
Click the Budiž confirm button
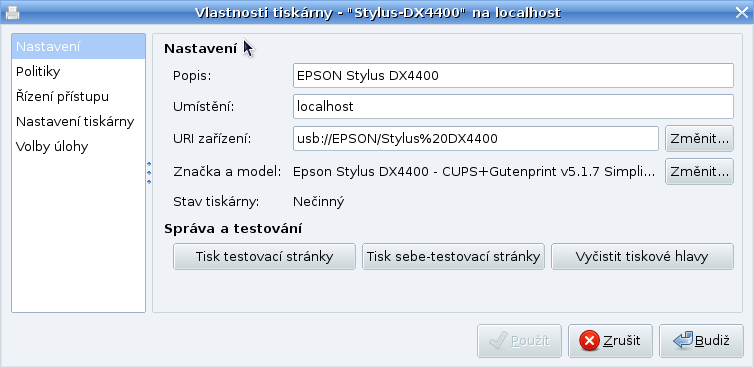[701, 341]
